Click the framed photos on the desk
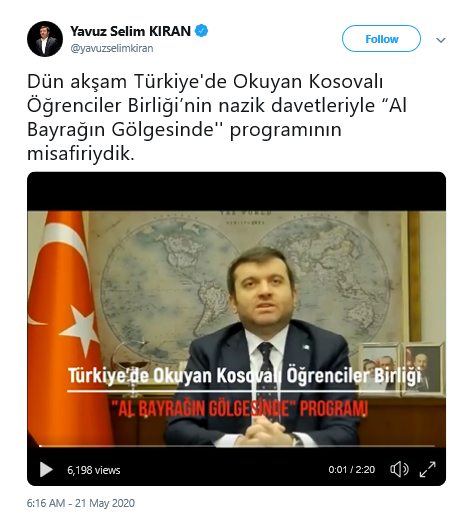 click(403, 368)
